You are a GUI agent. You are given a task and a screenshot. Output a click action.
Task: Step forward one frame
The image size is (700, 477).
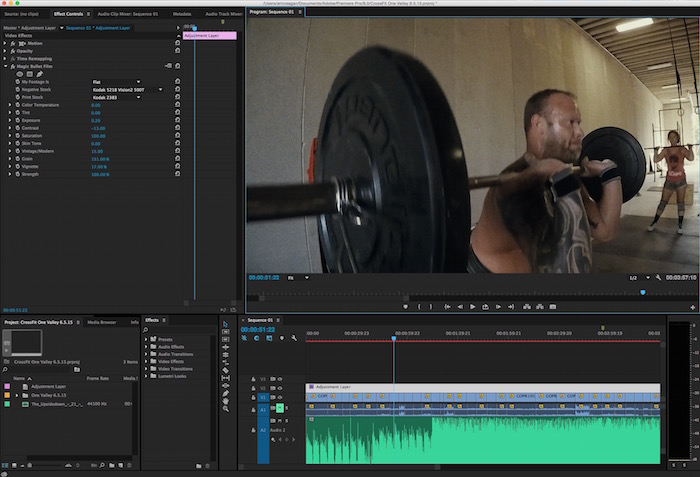(498, 307)
